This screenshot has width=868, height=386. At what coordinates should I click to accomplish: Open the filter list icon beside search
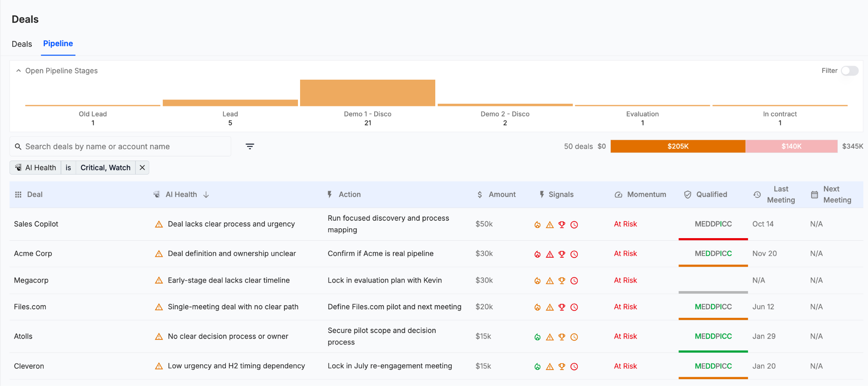point(250,146)
